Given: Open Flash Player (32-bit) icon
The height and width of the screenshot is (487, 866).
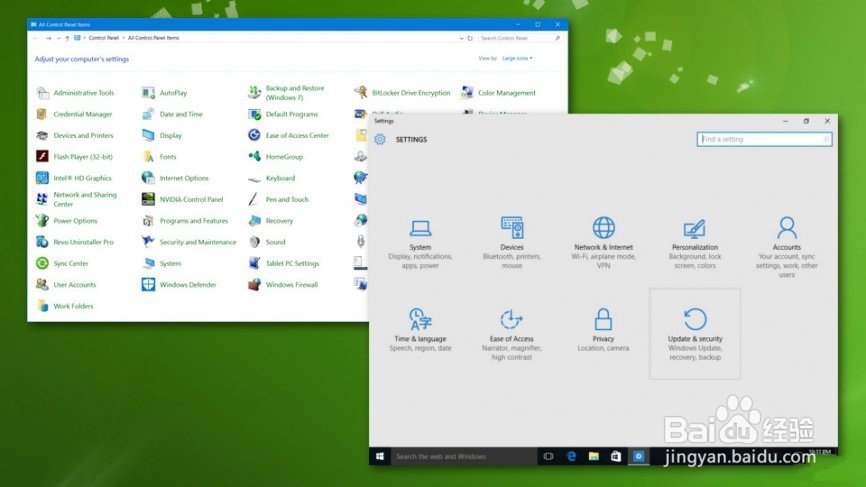Looking at the screenshot, I should (x=43, y=156).
